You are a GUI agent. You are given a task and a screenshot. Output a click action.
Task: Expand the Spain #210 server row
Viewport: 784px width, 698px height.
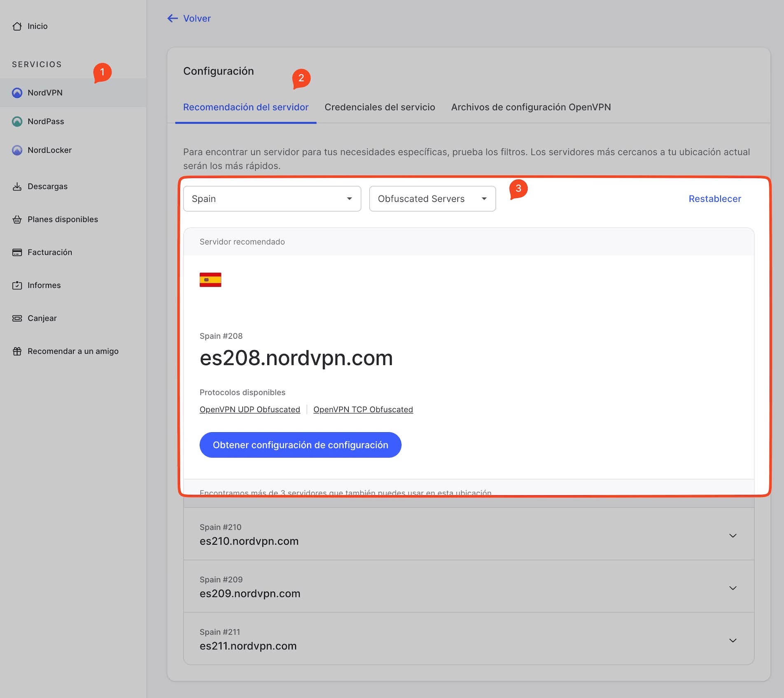coord(469,534)
